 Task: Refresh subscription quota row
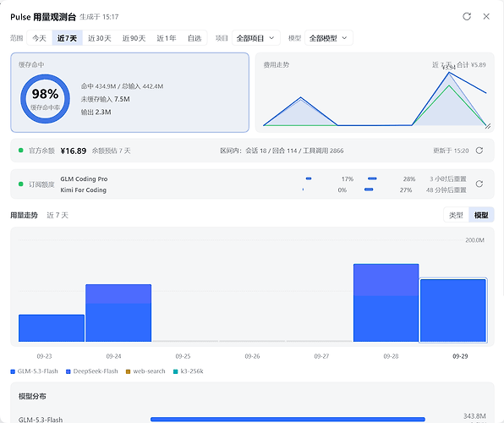click(479, 184)
